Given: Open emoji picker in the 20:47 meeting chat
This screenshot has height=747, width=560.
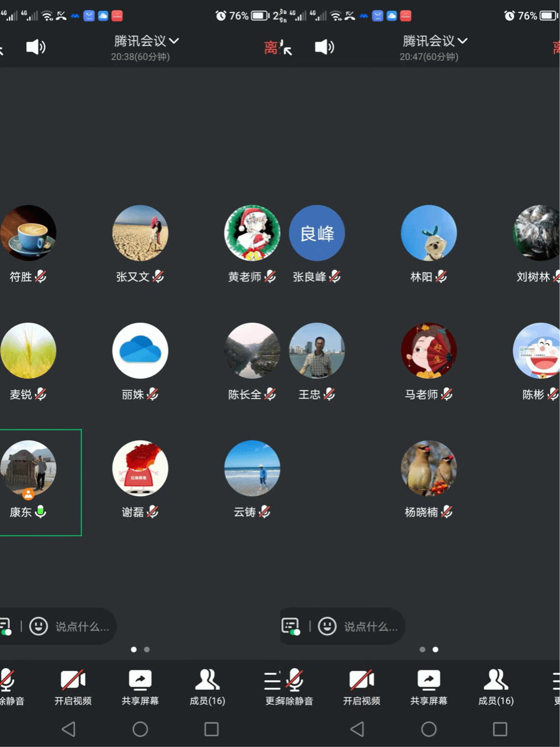Looking at the screenshot, I should pyautogui.click(x=327, y=626).
